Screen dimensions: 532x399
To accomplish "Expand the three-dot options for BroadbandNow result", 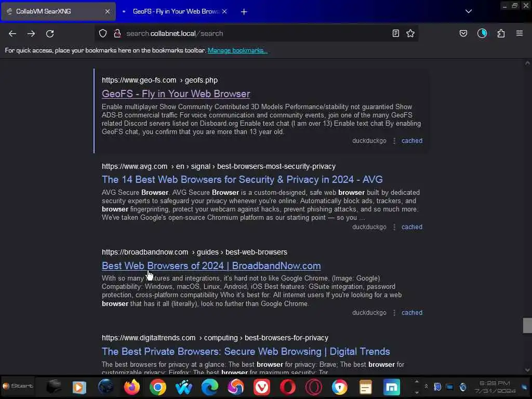I will (394, 313).
